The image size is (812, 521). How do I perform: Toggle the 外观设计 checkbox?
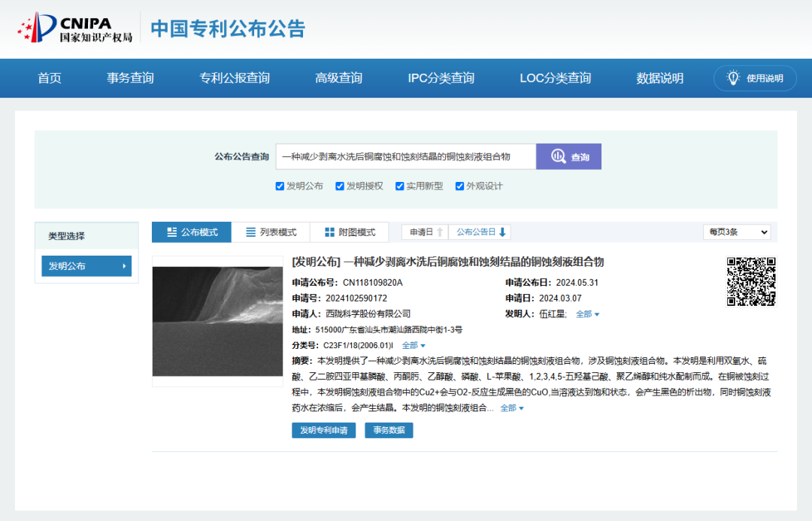tap(459, 186)
